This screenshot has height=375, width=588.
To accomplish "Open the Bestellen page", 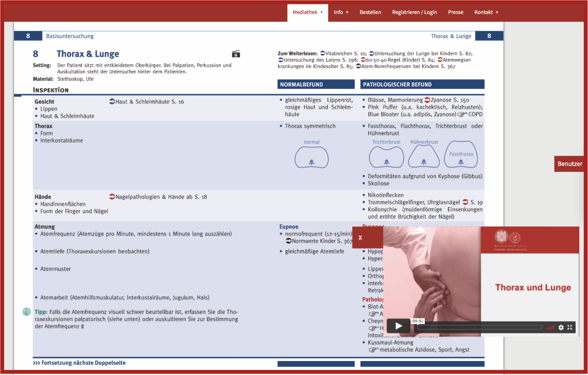I will click(370, 12).
